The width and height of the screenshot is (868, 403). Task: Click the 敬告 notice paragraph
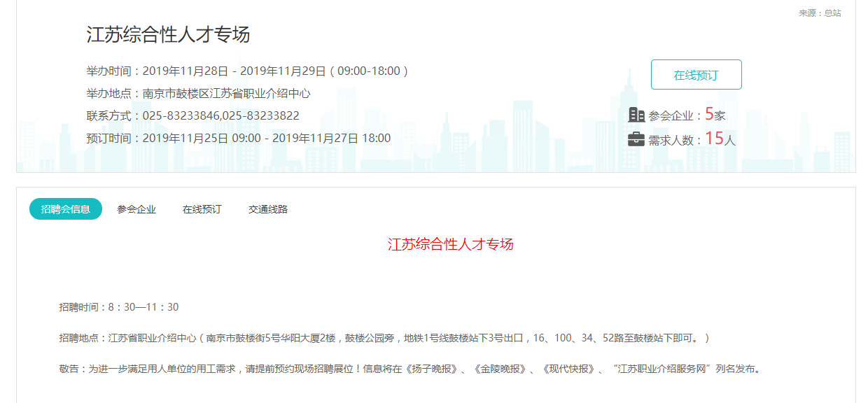click(x=409, y=369)
